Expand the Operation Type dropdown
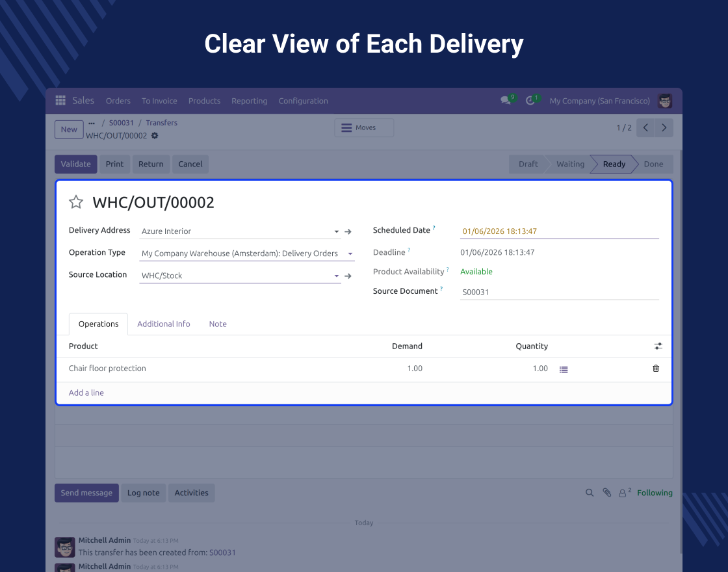The height and width of the screenshot is (572, 728). (x=350, y=253)
